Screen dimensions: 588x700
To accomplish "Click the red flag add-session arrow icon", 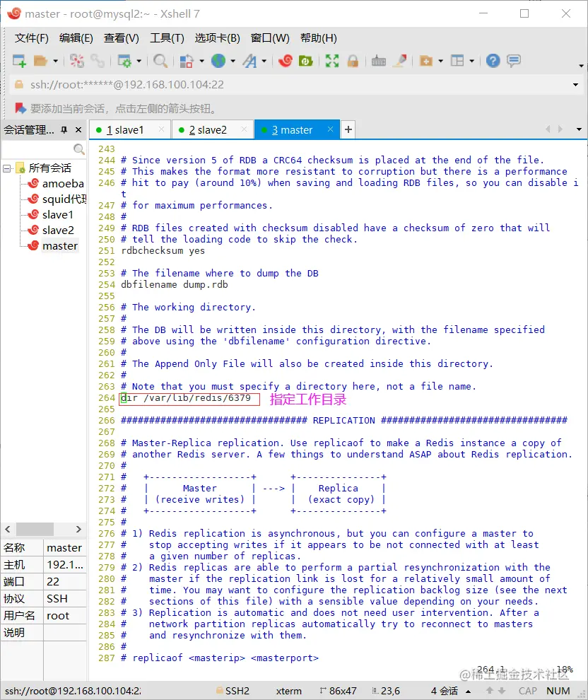I will pos(20,108).
